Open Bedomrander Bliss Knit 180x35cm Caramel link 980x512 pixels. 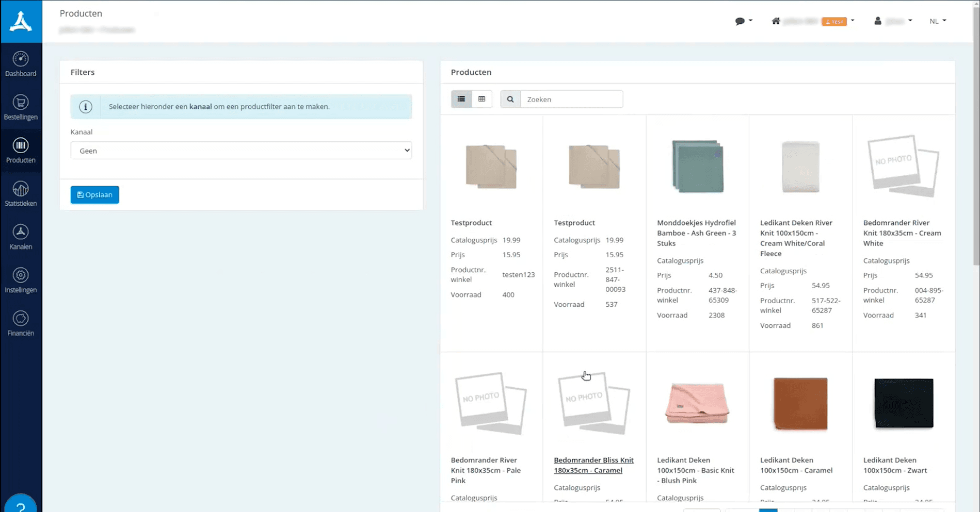[593, 465]
